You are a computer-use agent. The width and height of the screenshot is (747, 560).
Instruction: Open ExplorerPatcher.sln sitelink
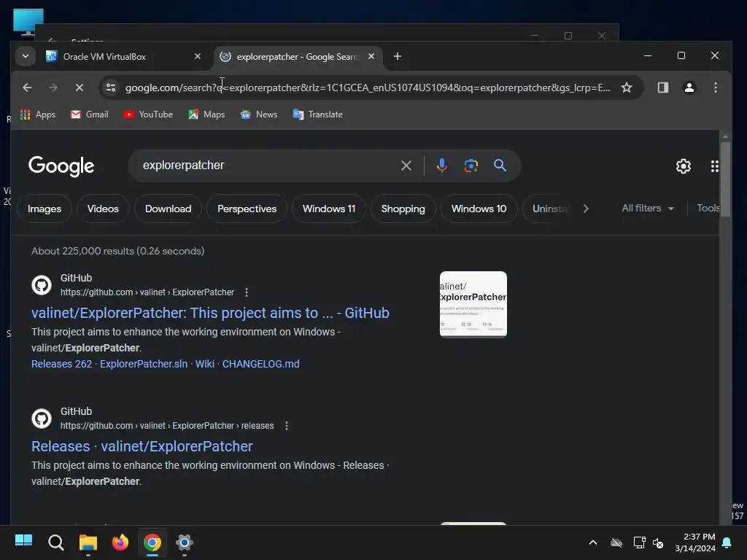[x=144, y=364]
